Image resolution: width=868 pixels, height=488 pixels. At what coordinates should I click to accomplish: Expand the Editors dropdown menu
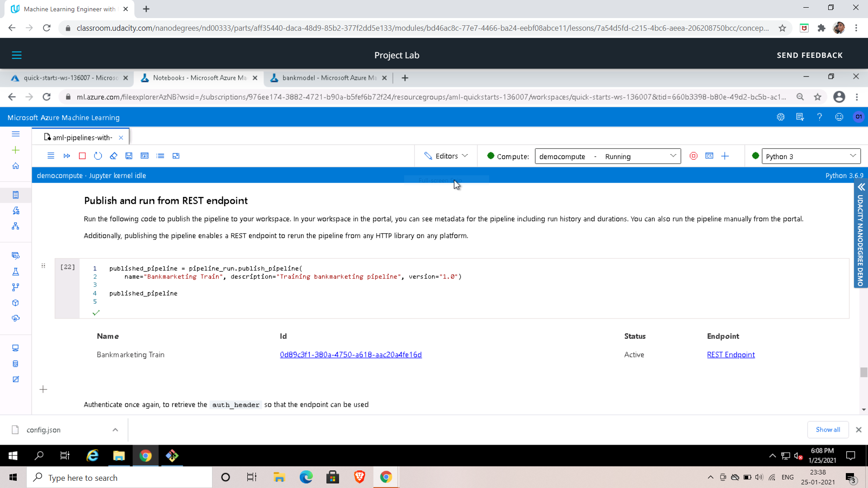446,156
